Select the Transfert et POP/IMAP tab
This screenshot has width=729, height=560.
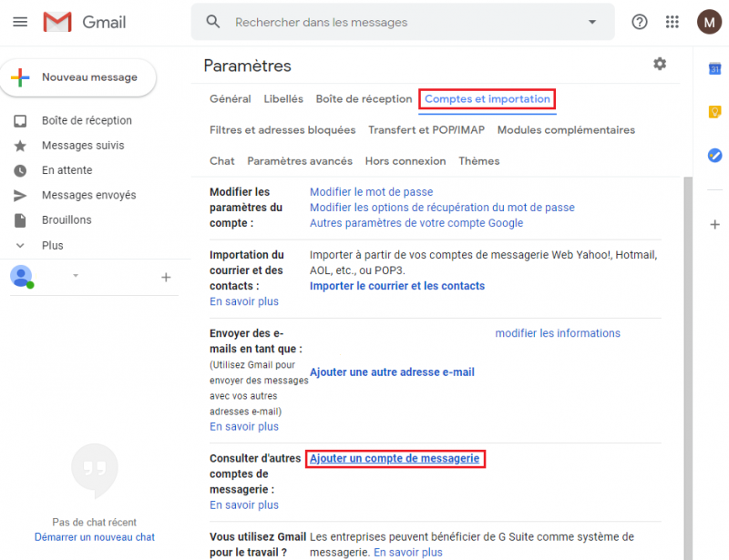(426, 130)
